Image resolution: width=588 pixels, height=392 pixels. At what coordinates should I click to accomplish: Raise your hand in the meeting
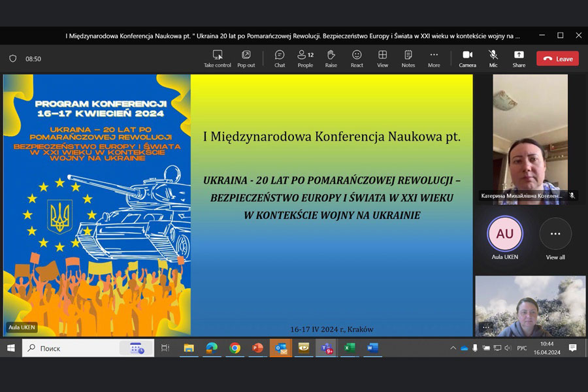click(x=331, y=58)
